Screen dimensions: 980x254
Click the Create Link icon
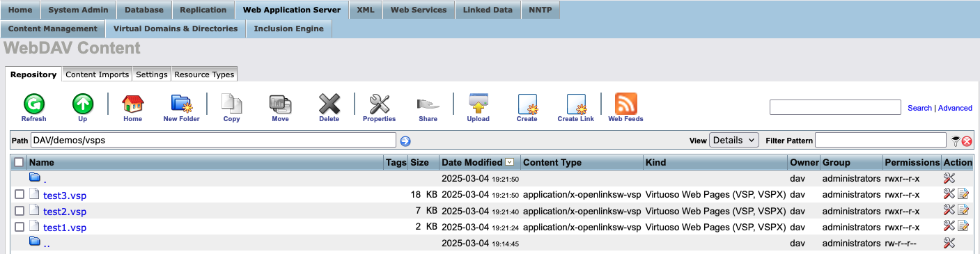tap(576, 104)
